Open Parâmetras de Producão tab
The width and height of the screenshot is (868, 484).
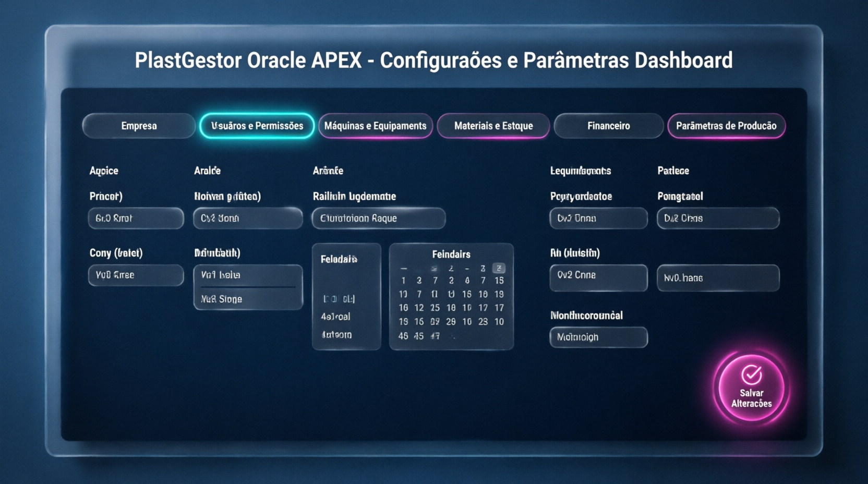click(x=726, y=126)
